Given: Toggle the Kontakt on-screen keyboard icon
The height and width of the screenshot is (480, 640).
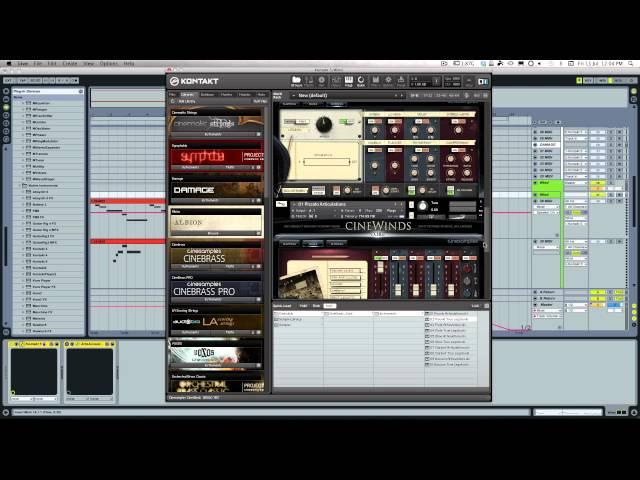Looking at the screenshot, I should pyautogui.click(x=348, y=81).
